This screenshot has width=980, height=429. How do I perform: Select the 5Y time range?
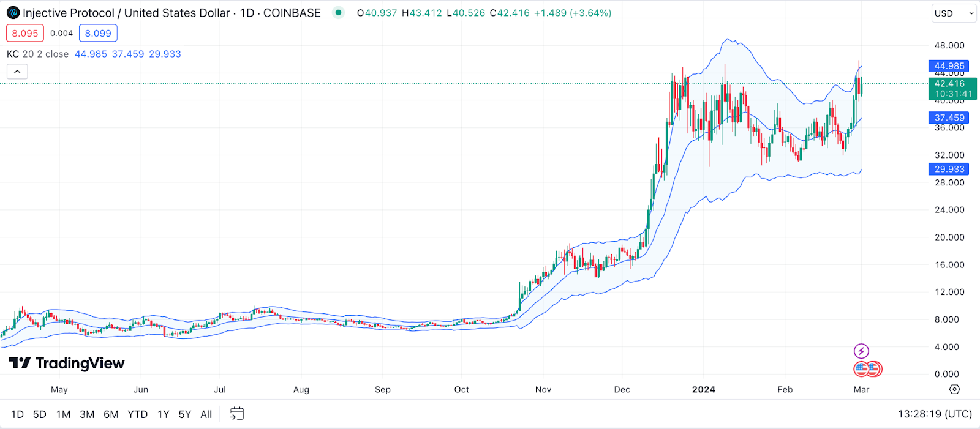coord(185,414)
